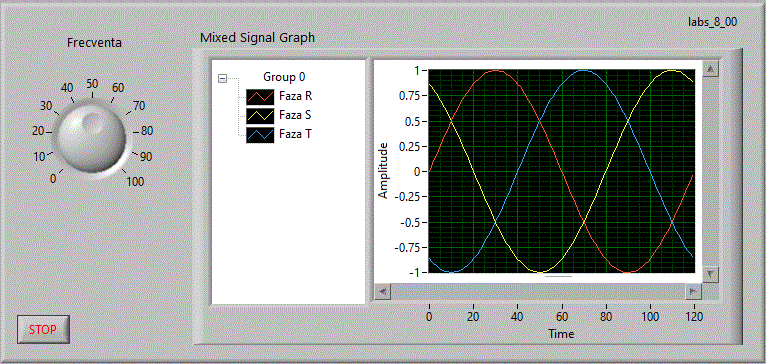Image resolution: width=766 pixels, height=364 pixels.
Task: Select the Faza R legend label
Action: click(x=296, y=96)
